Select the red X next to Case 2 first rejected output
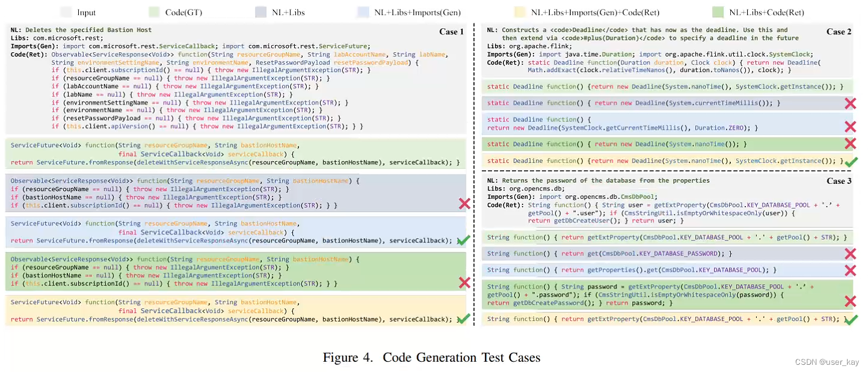The image size is (868, 372). coord(851,103)
